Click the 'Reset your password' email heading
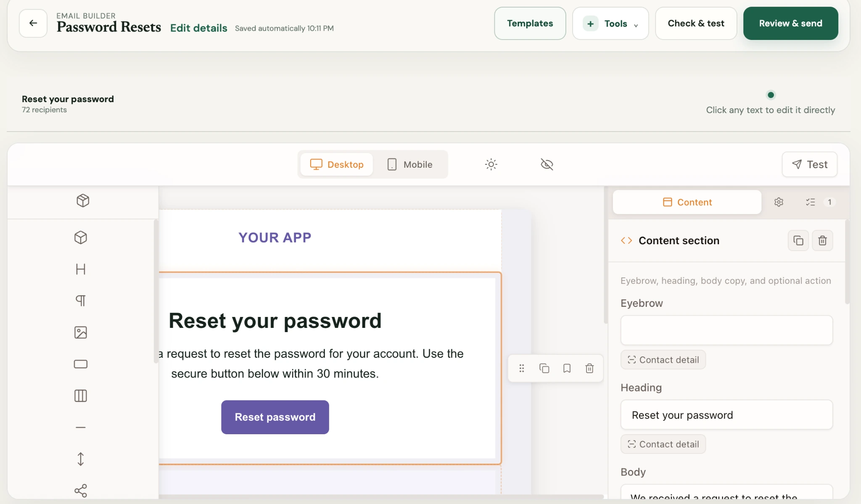 275,321
